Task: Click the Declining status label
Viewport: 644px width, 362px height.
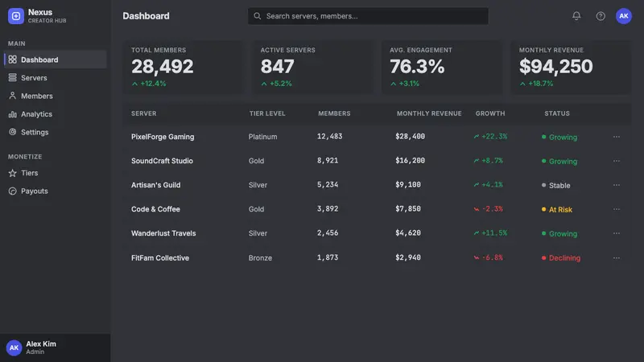Action: click(x=564, y=258)
